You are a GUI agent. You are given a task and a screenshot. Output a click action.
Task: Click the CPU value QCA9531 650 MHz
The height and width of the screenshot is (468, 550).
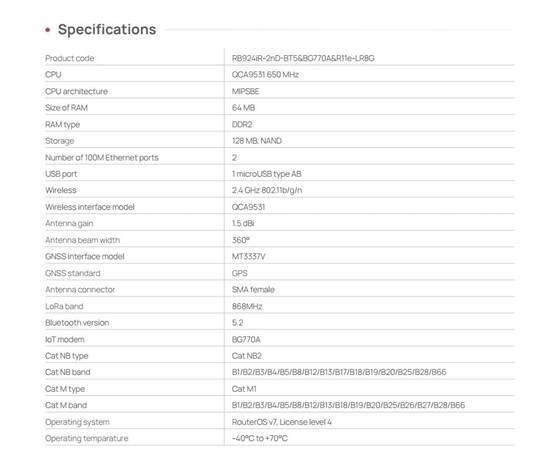click(265, 75)
